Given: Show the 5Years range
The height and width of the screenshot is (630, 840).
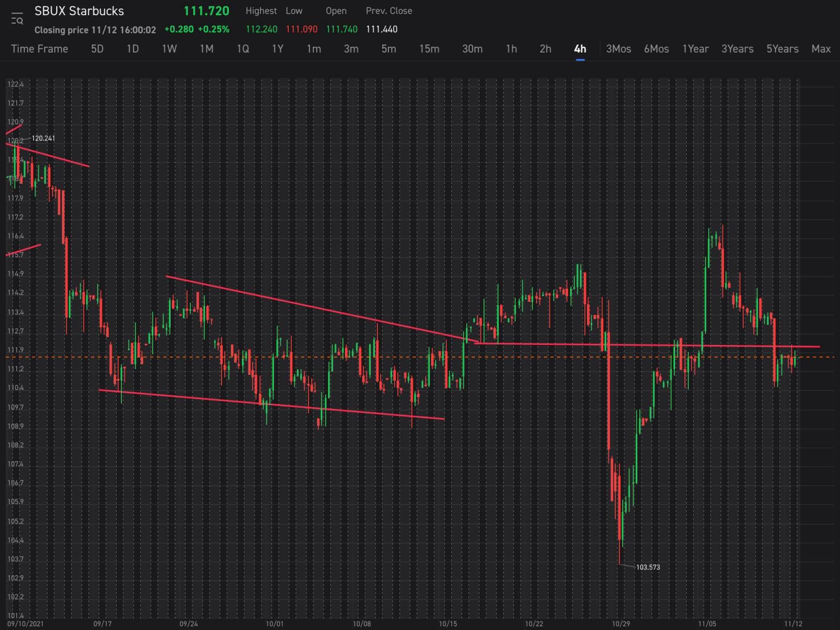Looking at the screenshot, I should 782,49.
